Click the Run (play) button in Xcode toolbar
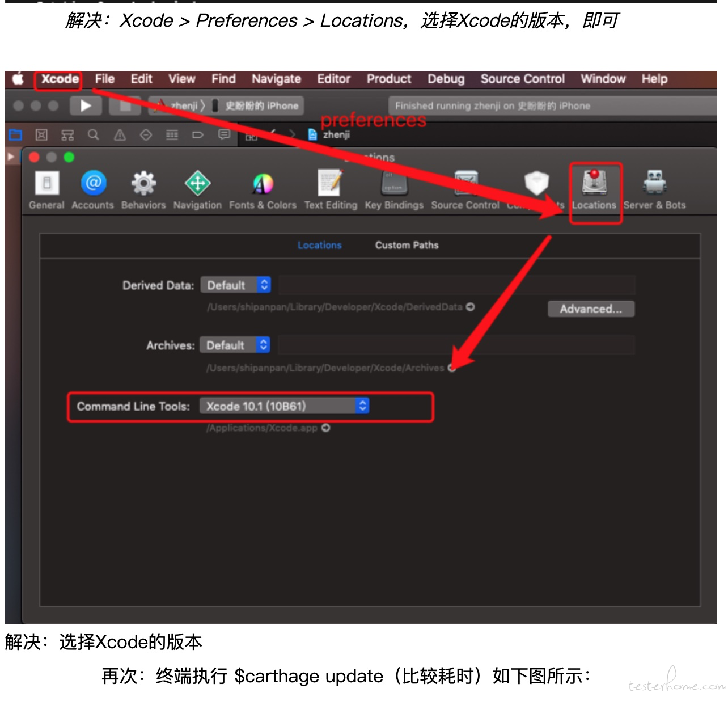728x701 pixels. pos(86,105)
